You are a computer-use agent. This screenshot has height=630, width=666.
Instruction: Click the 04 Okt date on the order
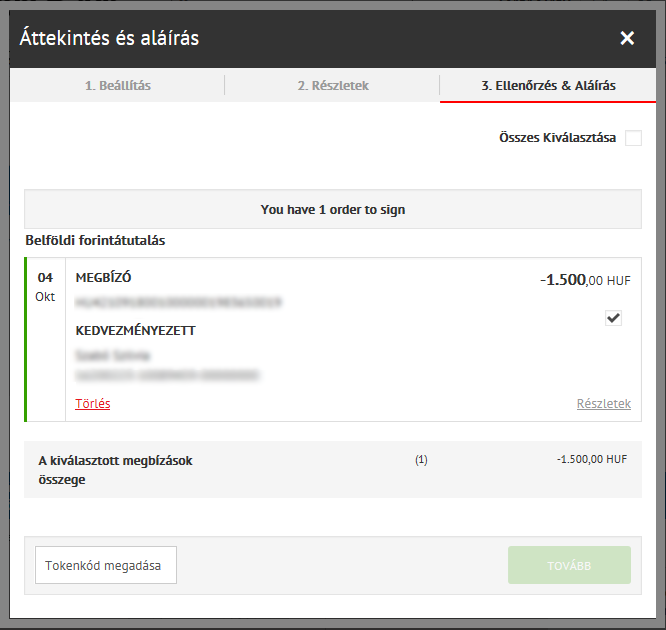[45, 286]
